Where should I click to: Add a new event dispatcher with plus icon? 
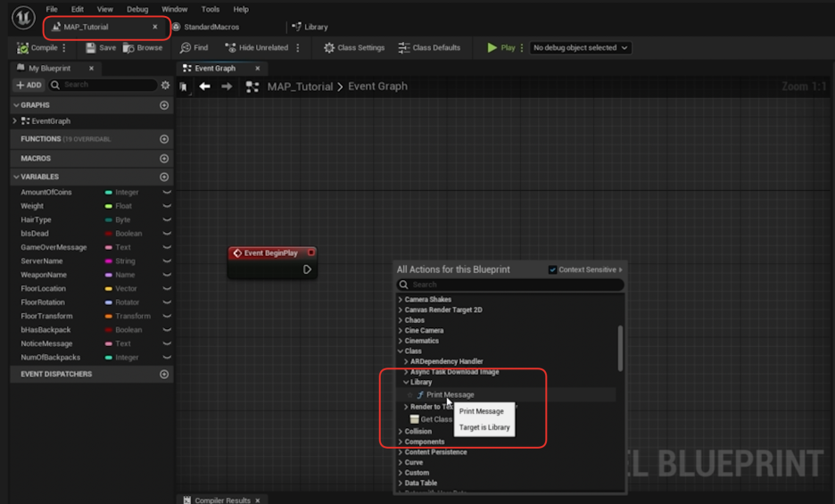click(164, 375)
